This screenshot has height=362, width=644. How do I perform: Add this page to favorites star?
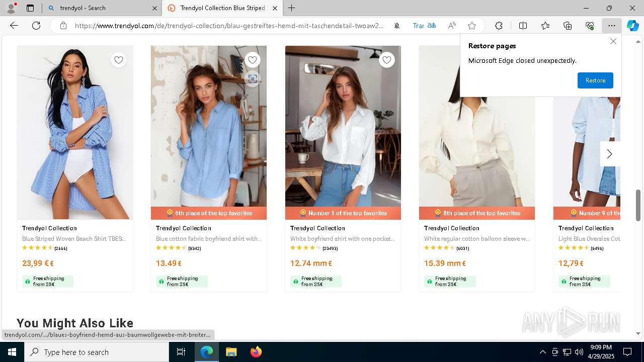471,26
